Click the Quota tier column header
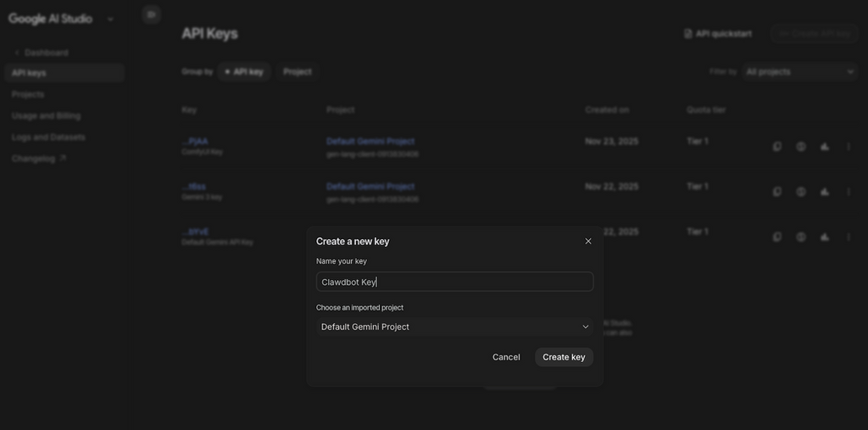This screenshot has width=868, height=430. pos(706,109)
